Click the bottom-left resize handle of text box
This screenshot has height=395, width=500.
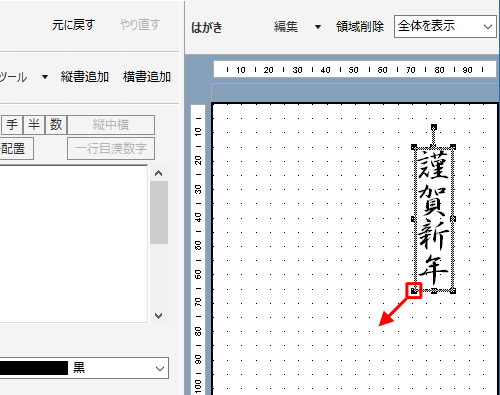(x=414, y=291)
